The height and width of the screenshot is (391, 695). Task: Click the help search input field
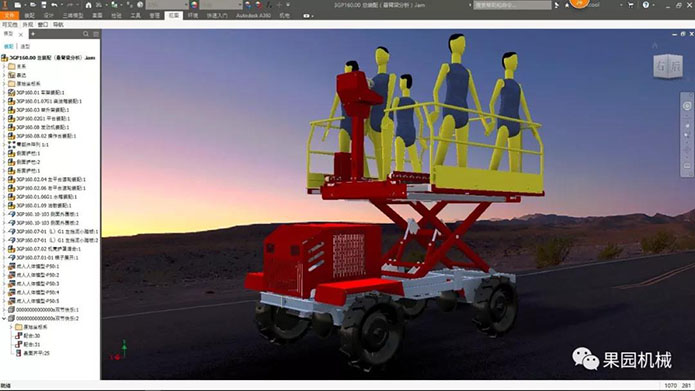(512, 5)
